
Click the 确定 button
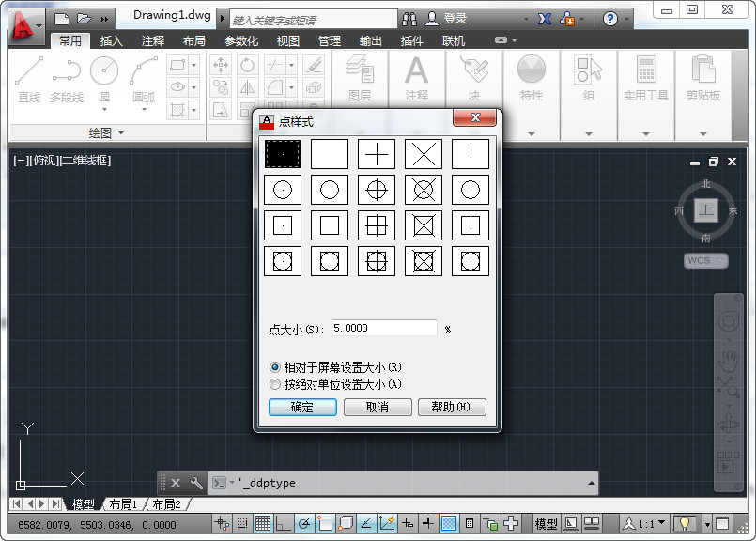(x=302, y=407)
